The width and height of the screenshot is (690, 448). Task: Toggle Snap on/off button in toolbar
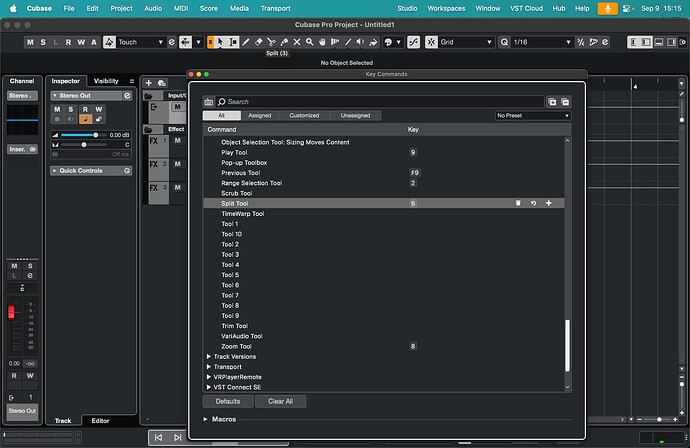[414, 42]
